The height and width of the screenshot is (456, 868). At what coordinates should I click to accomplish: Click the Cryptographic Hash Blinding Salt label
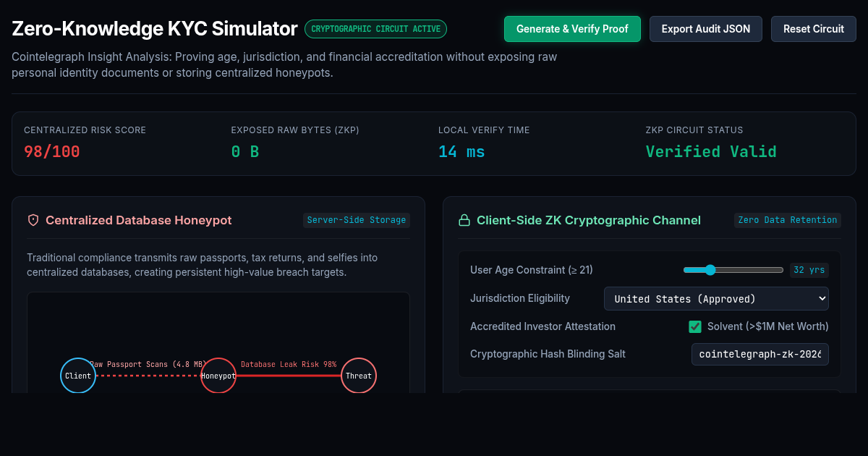(x=548, y=354)
